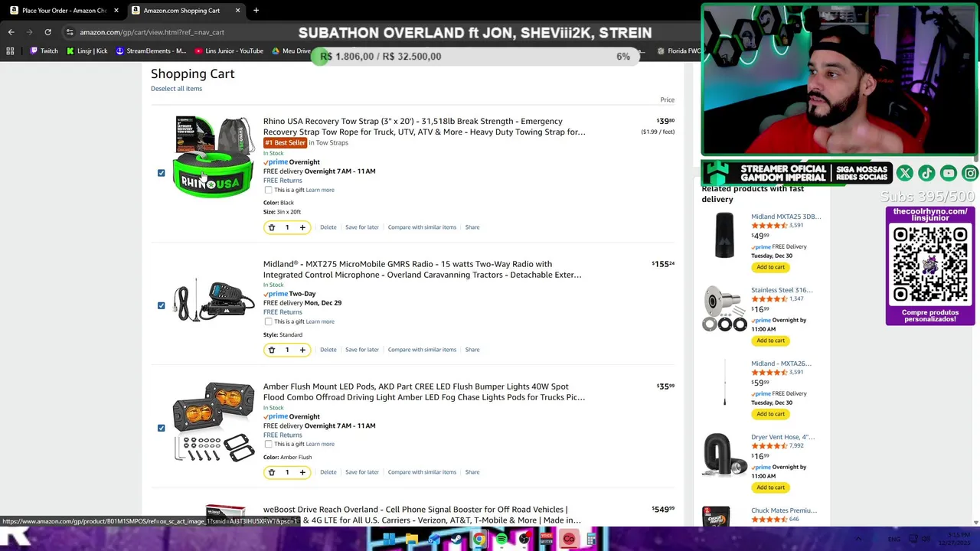
Task: Go back using the browser back arrow
Action: pos(11,32)
